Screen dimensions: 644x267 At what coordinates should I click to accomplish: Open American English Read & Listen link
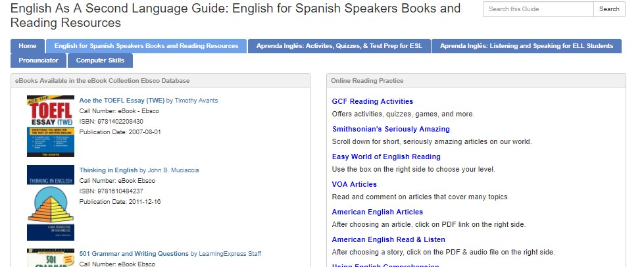point(388,239)
